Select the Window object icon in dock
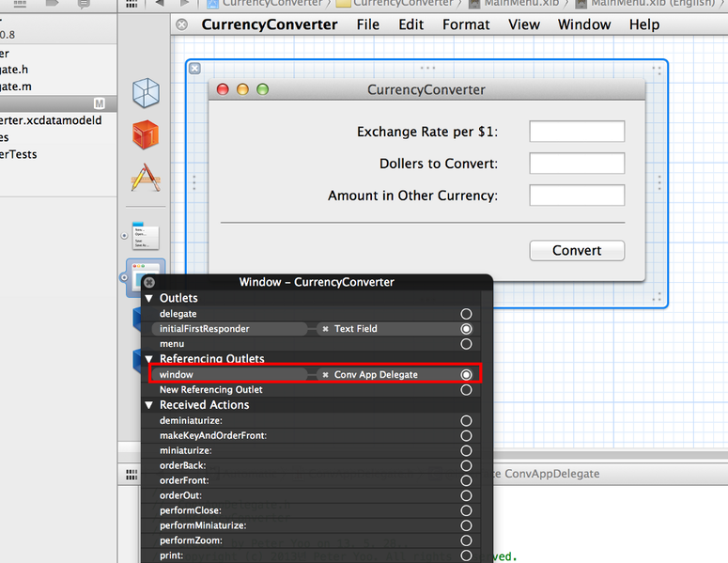This screenshot has width=728, height=563. (x=145, y=277)
